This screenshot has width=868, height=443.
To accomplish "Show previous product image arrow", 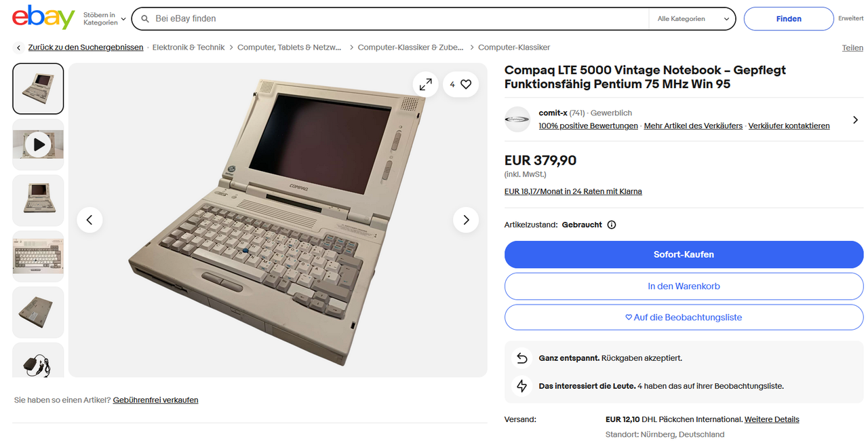I will (x=90, y=220).
